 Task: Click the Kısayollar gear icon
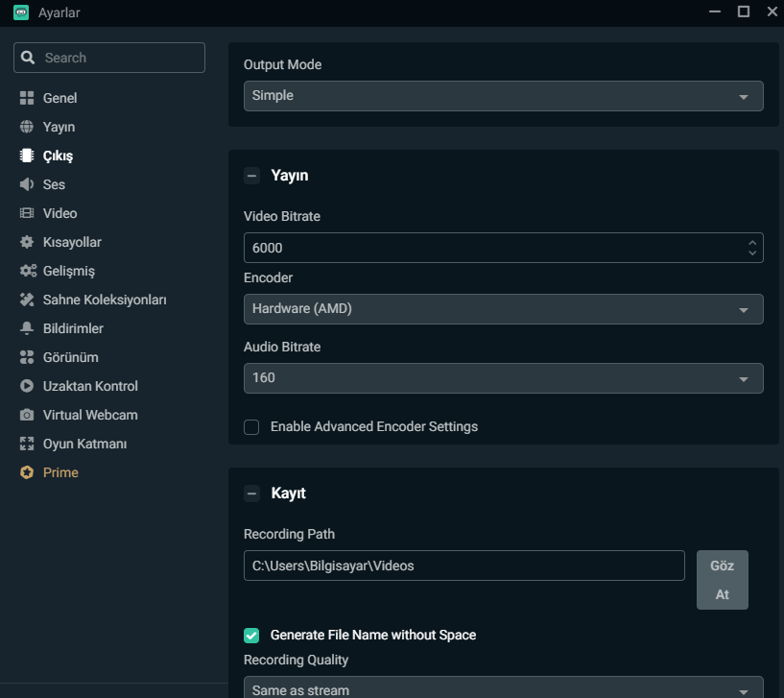pos(27,242)
